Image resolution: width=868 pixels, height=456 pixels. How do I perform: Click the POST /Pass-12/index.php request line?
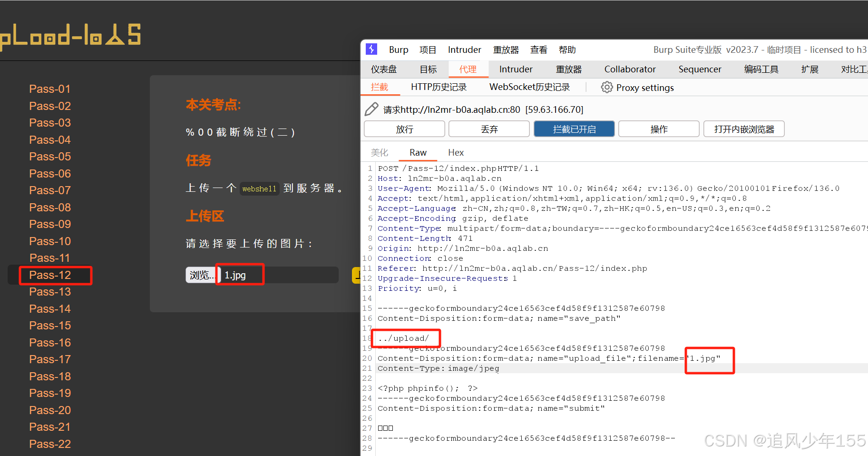pos(458,169)
